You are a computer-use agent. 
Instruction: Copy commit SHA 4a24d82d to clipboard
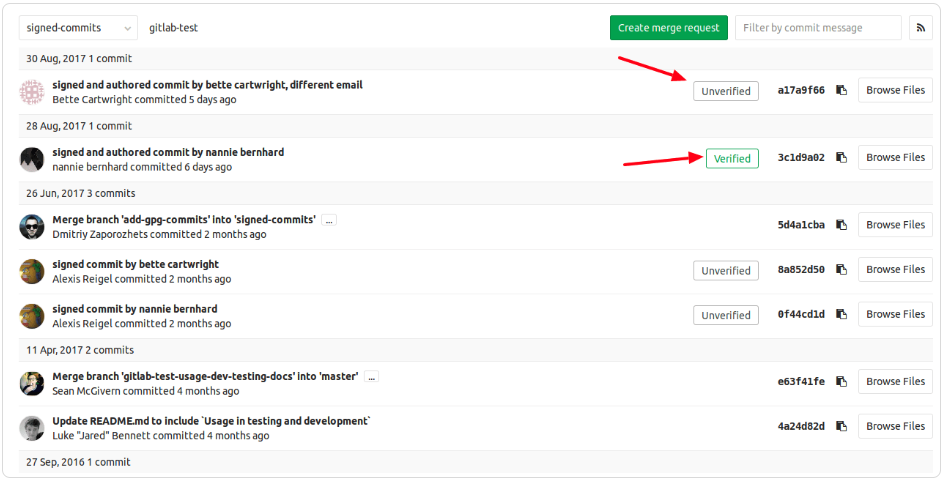point(842,427)
